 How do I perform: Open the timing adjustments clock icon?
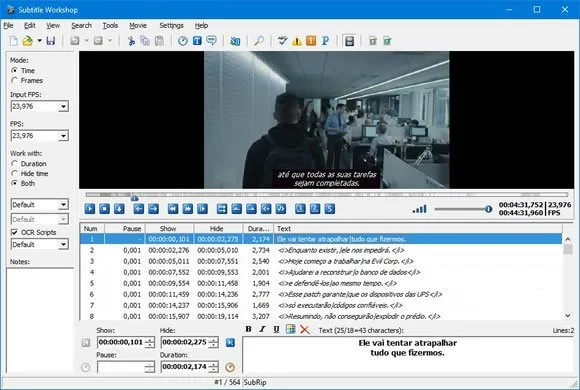tap(183, 41)
